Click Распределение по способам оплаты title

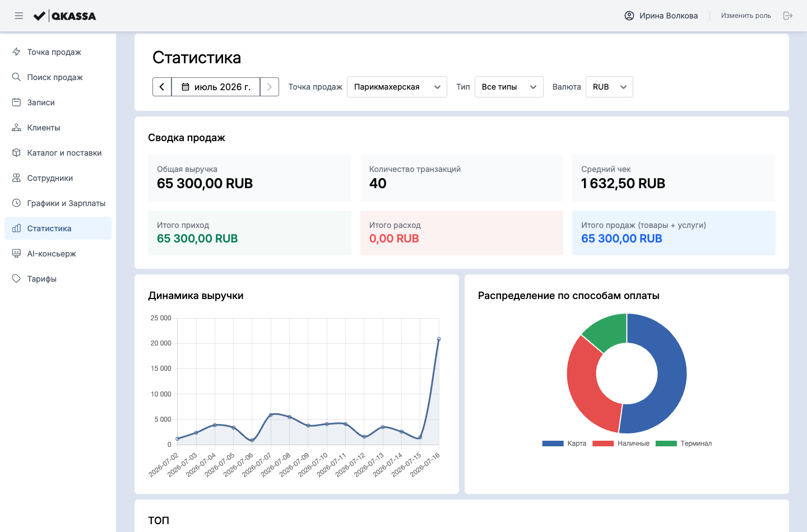(569, 296)
